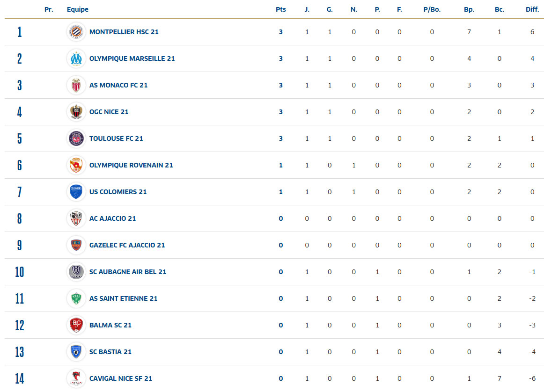Click the Olympique Rovenain logo
This screenshot has height=392, width=544.
(76, 165)
